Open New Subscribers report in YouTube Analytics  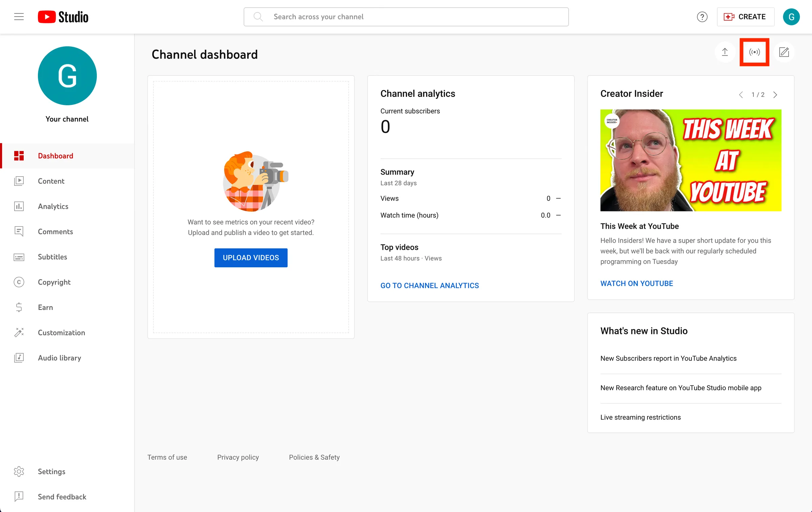click(668, 358)
